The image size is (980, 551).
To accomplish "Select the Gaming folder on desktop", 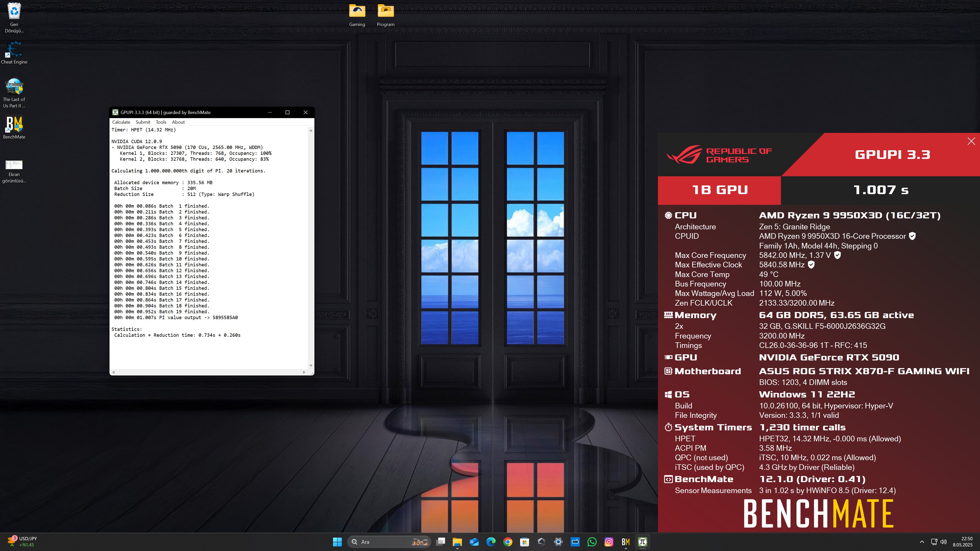I will (357, 15).
